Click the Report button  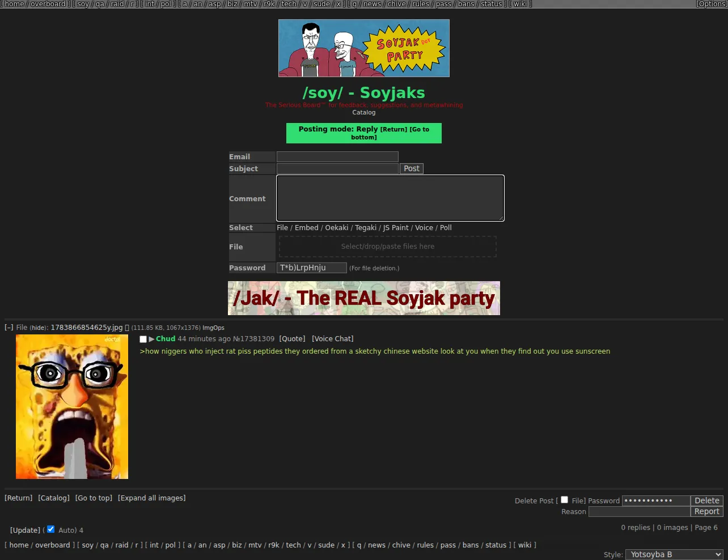coord(707,511)
